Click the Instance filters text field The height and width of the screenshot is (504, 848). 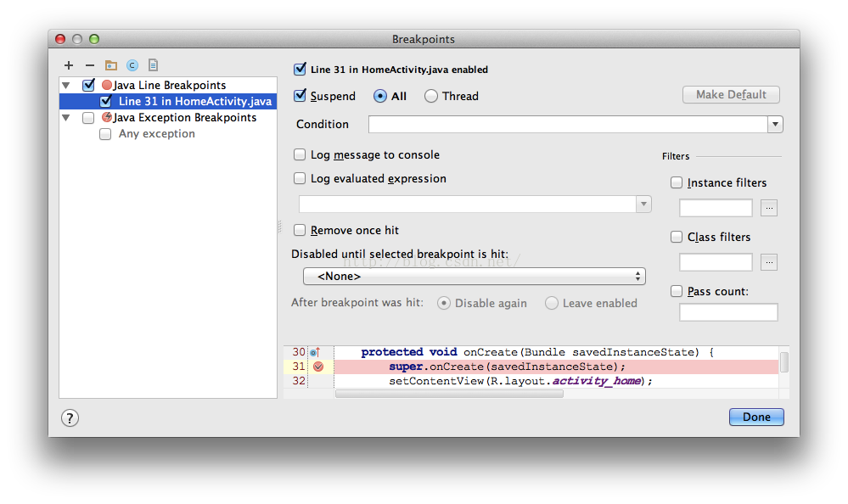tap(716, 208)
